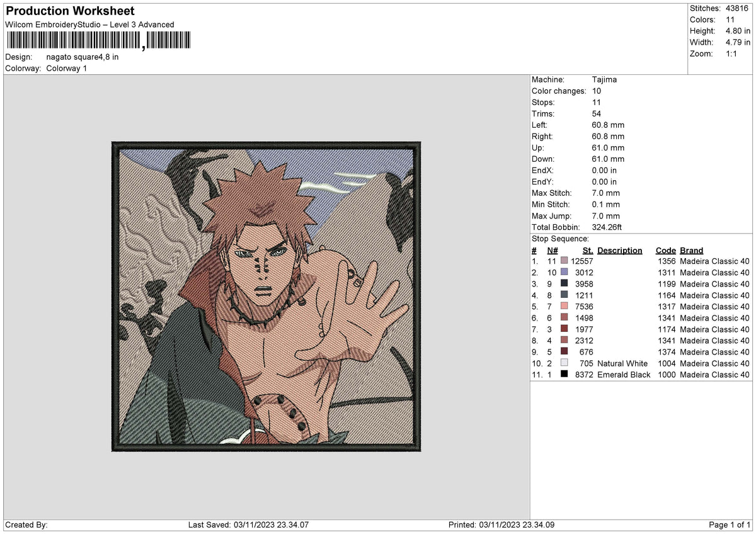The height and width of the screenshot is (534, 756).
Task: Click the Natural White description
Action: pos(622,363)
